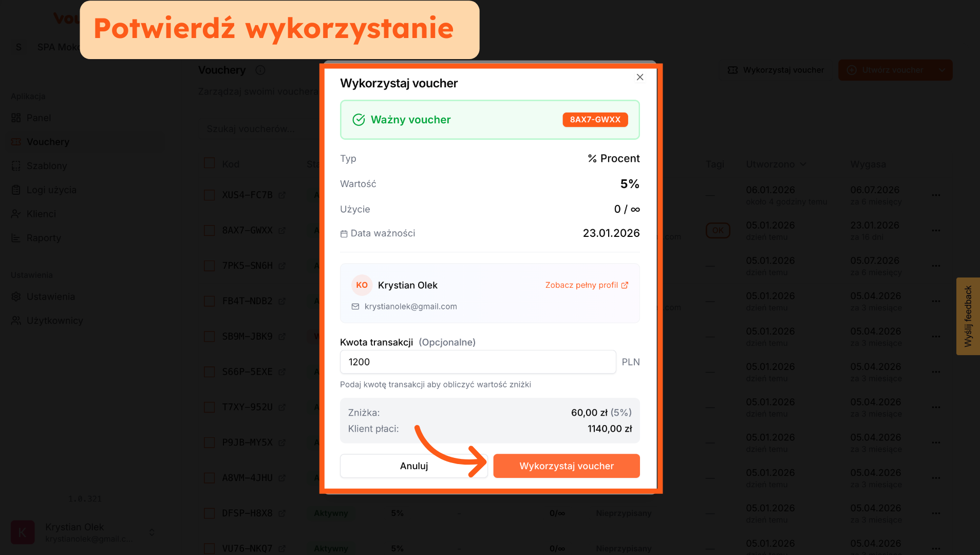Open external link icon for XUS4-FC7B

coord(282,195)
